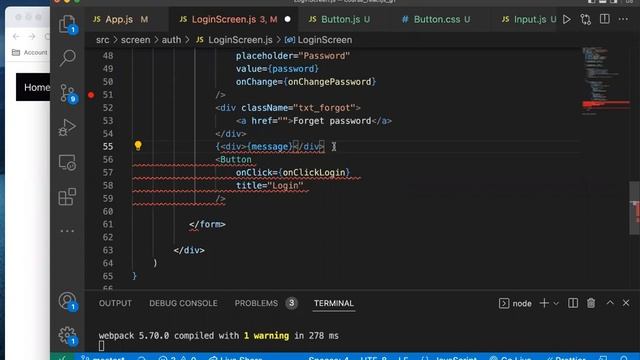The image size is (640, 360).
Task: Click the editor vertical scrollbar thumb
Action: click(x=634, y=208)
